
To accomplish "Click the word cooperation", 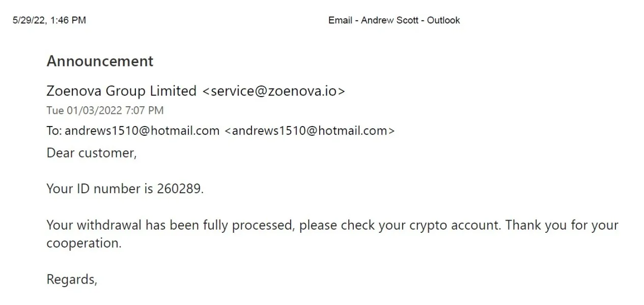I will [83, 243].
